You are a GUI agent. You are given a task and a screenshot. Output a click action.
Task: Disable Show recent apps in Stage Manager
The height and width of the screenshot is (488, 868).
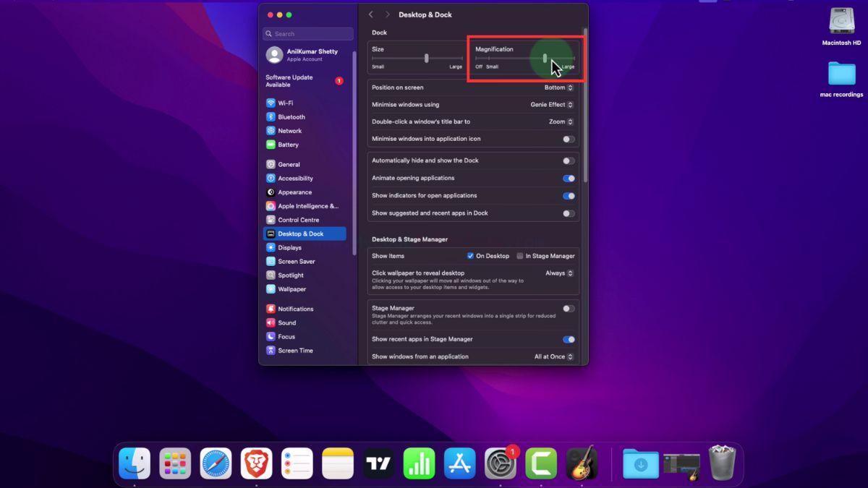(x=569, y=339)
